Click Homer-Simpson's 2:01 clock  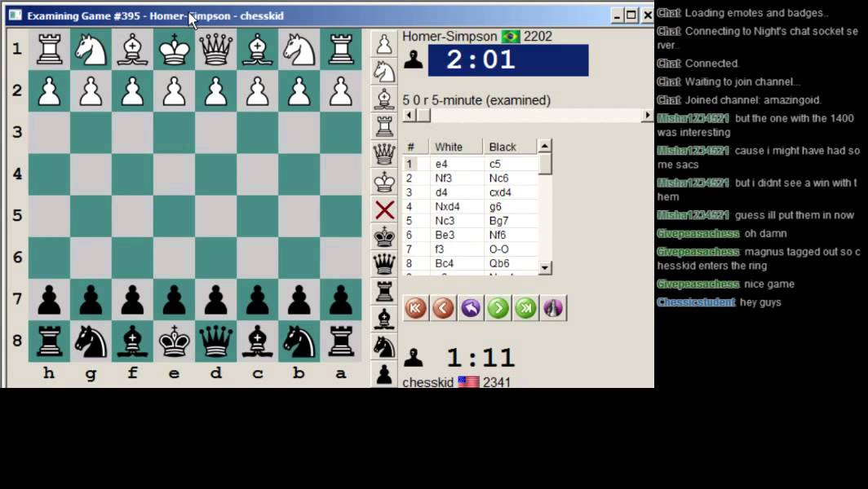click(x=507, y=59)
